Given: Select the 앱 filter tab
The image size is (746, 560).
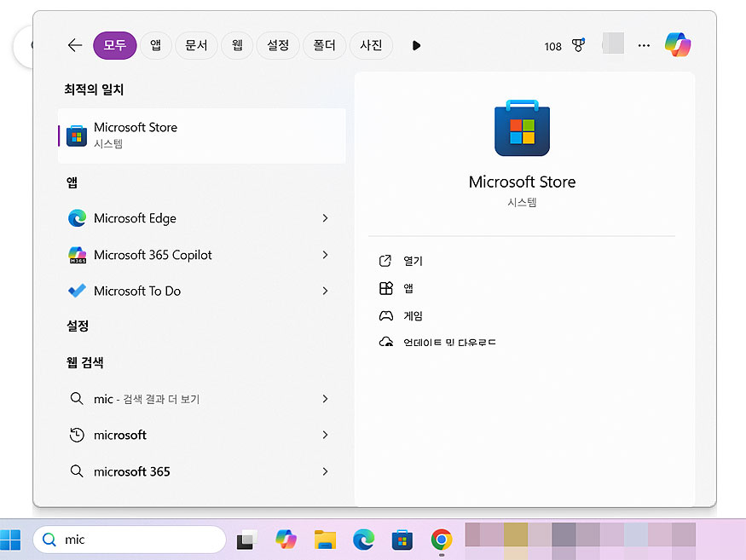Looking at the screenshot, I should (155, 45).
